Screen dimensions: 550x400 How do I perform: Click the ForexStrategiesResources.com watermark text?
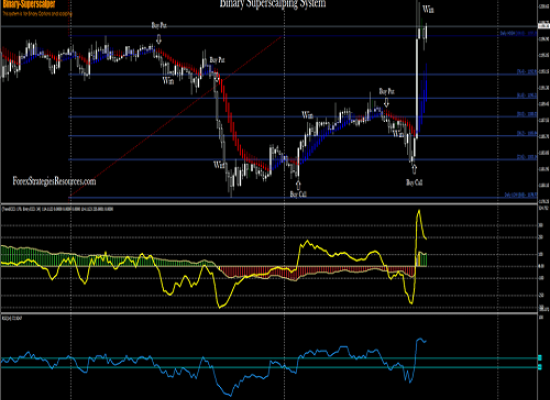[x=54, y=181]
